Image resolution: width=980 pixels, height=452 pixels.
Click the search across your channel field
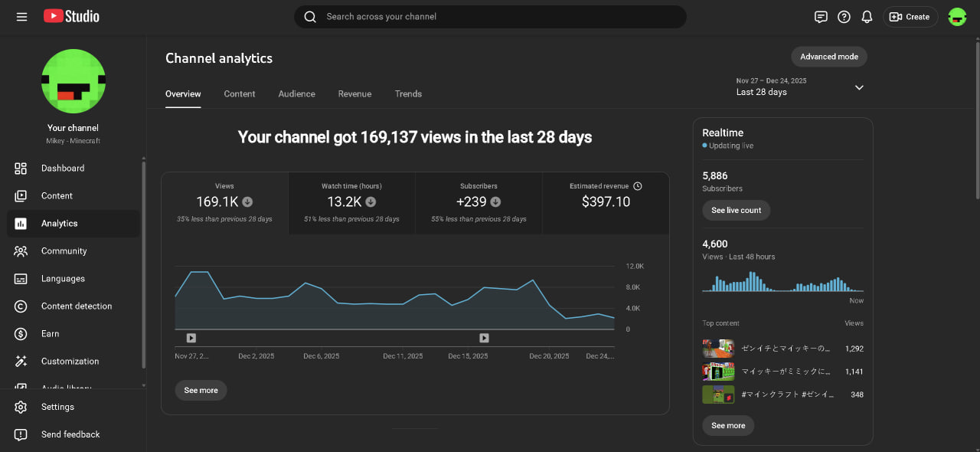point(490,17)
